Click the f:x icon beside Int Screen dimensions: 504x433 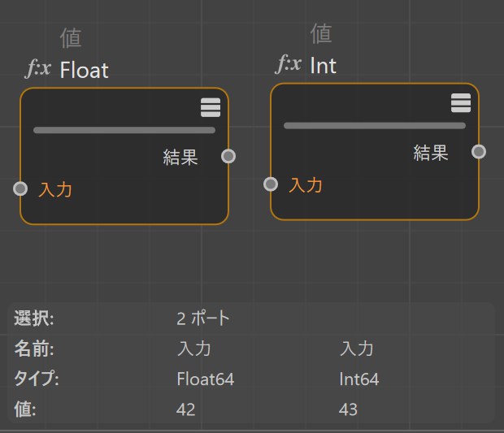click(289, 64)
